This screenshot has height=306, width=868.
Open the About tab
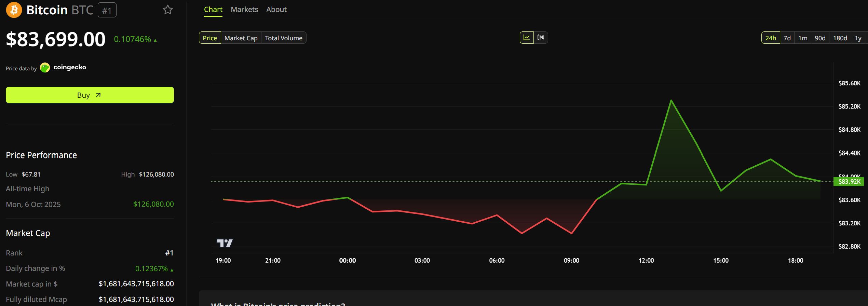(x=276, y=10)
